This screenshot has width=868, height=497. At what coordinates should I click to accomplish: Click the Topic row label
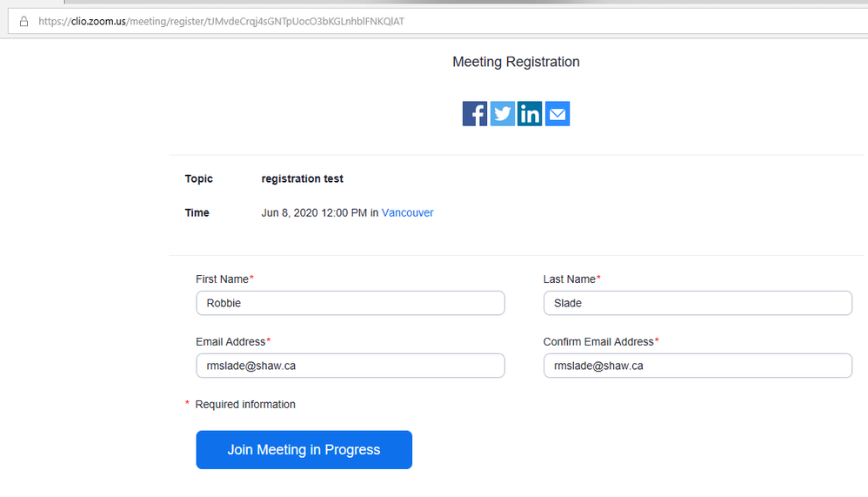coord(198,179)
